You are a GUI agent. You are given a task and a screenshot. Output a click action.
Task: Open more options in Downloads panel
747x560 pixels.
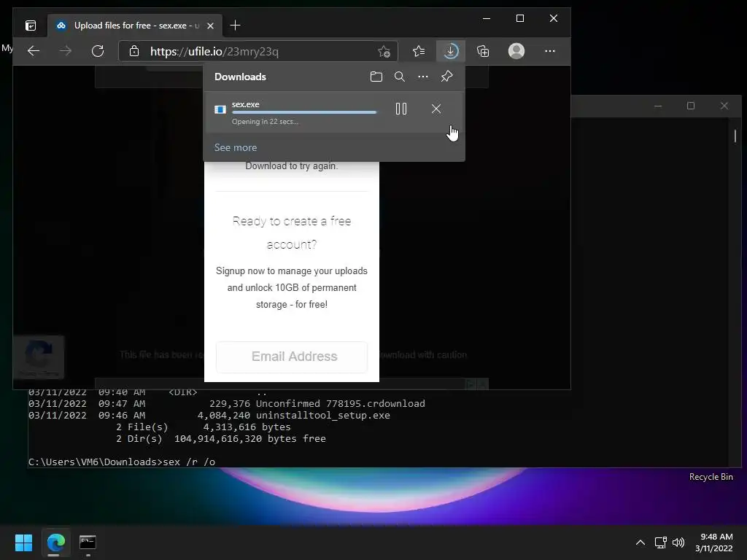click(423, 77)
